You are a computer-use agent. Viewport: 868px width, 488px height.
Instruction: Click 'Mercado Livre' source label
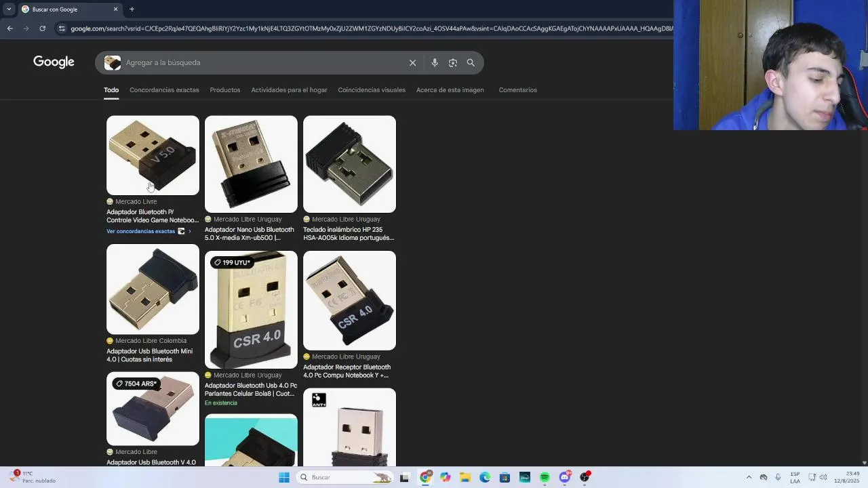point(136,201)
